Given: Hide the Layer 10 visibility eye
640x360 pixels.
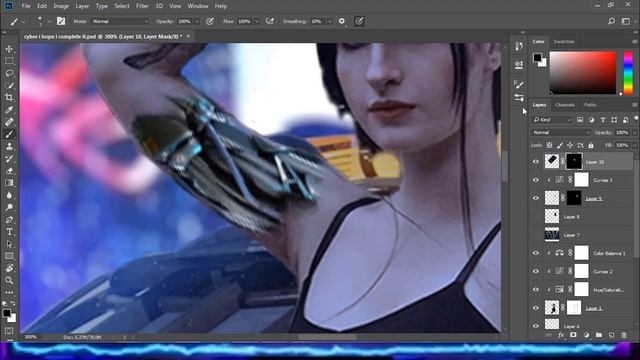Looking at the screenshot, I should click(x=536, y=162).
